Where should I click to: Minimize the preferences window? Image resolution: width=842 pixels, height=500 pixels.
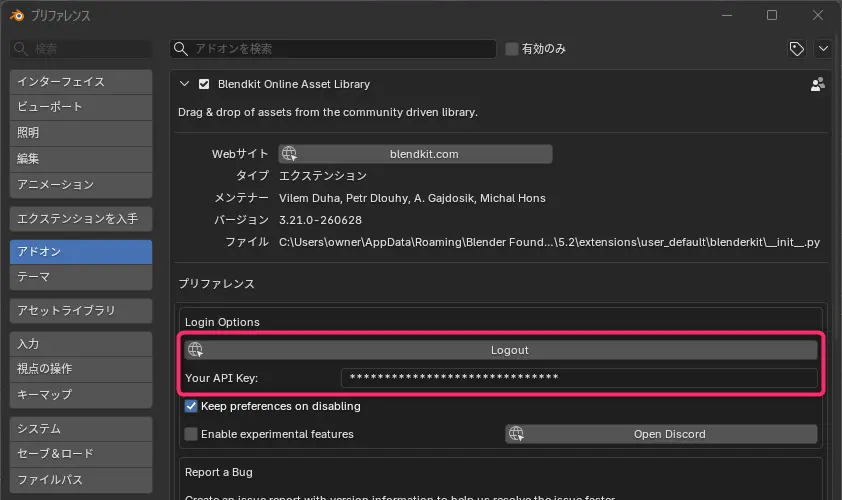coord(727,16)
